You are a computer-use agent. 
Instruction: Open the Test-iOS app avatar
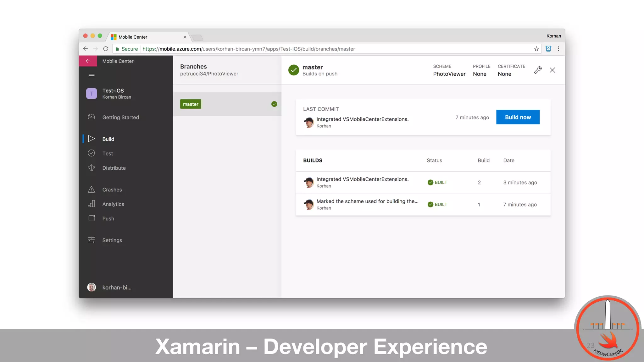point(92,94)
